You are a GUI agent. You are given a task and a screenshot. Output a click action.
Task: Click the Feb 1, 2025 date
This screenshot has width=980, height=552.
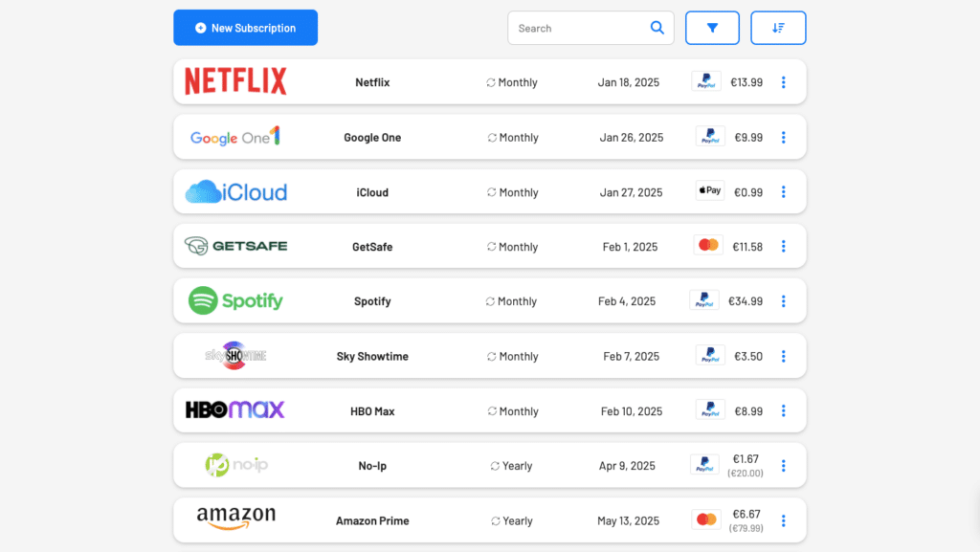(630, 247)
